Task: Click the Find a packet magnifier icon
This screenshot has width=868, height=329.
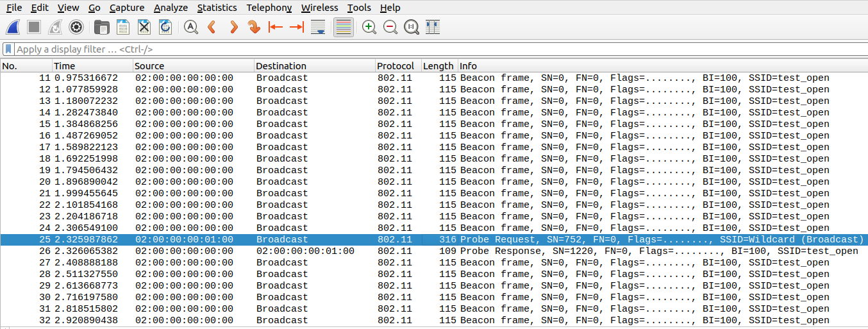Action: 190,27
